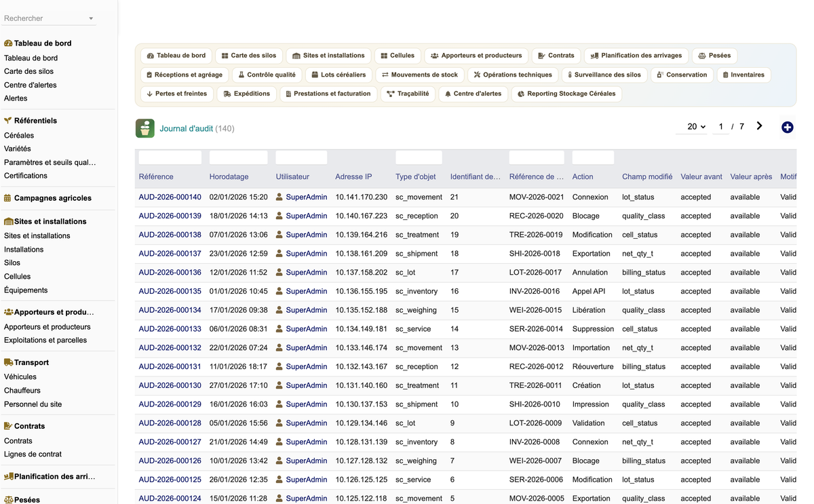This screenshot has height=504, width=814.
Task: Open Expéditions toolbar button
Action: tap(247, 94)
